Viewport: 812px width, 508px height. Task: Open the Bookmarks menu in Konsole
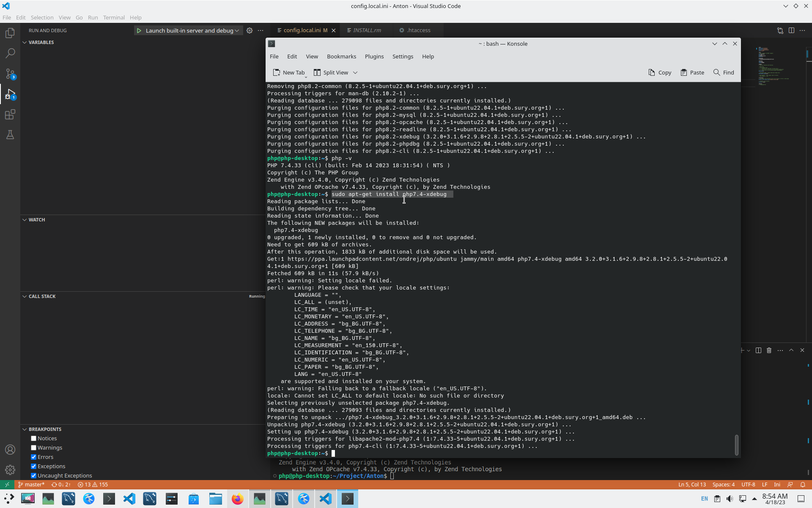pyautogui.click(x=341, y=56)
